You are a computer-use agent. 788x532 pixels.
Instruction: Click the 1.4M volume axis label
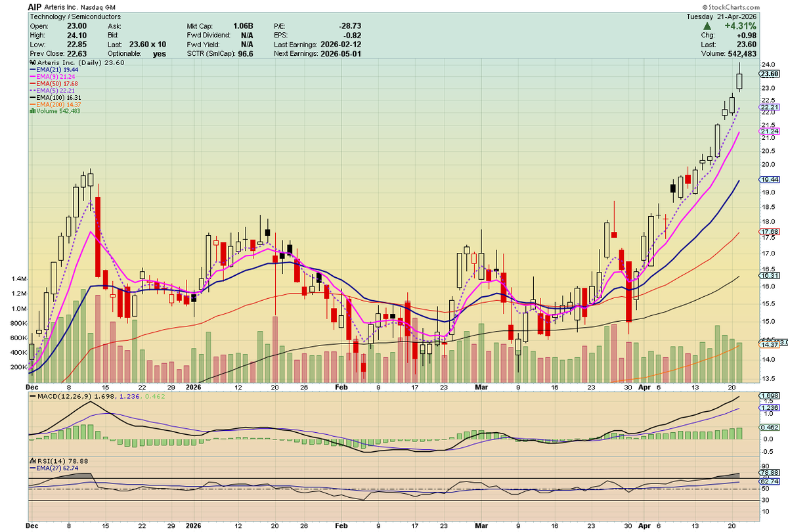tap(18, 279)
